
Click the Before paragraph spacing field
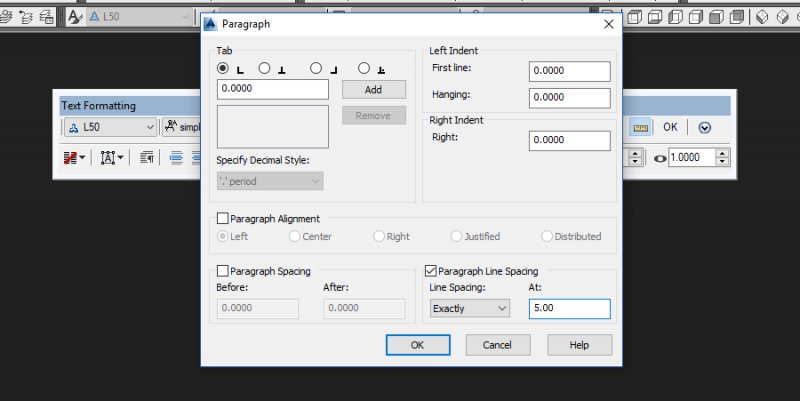click(258, 309)
